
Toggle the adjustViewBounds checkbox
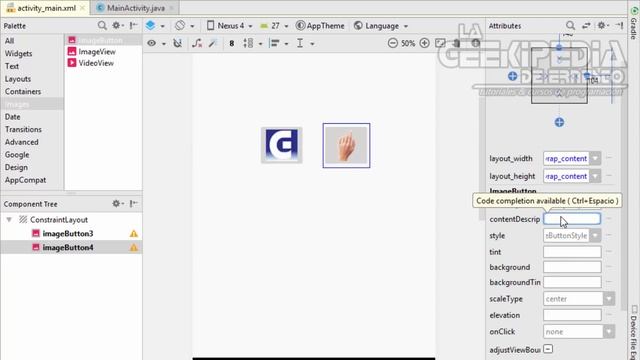tap(548, 349)
